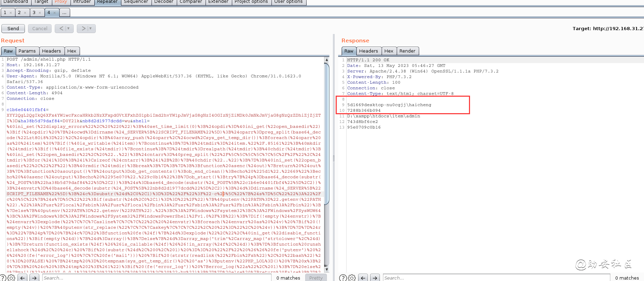This screenshot has height=281, width=644.
Task: Show request Raw view
Action: pyautogui.click(x=8, y=51)
